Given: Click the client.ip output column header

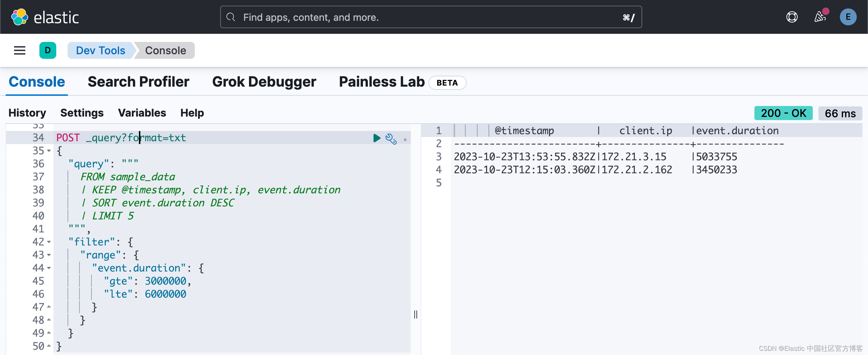Looking at the screenshot, I should tap(646, 131).
